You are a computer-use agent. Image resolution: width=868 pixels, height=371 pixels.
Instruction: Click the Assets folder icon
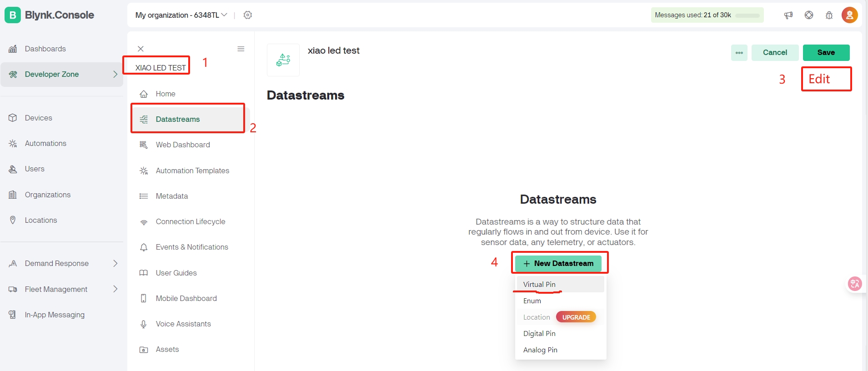coord(144,350)
